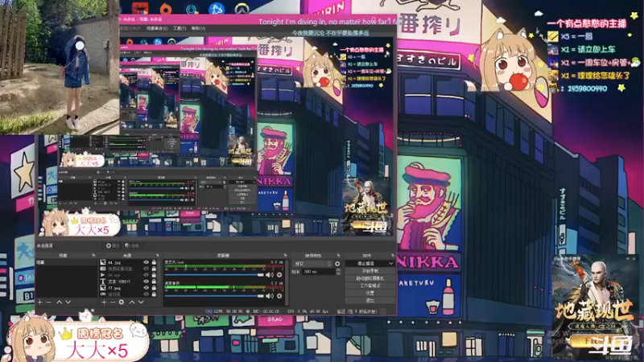The width and height of the screenshot is (644, 362).
Task: Open 设置 in the controls panel
Action: tap(370, 293)
